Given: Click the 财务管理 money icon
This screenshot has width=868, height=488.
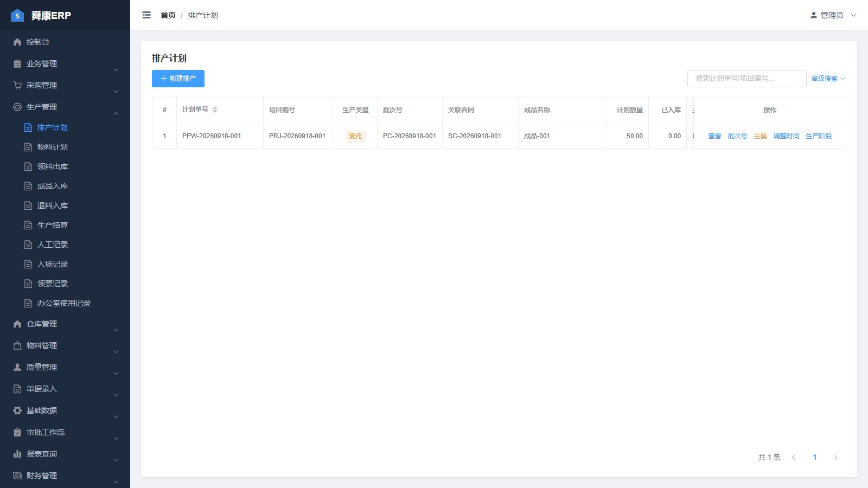Looking at the screenshot, I should point(17,476).
